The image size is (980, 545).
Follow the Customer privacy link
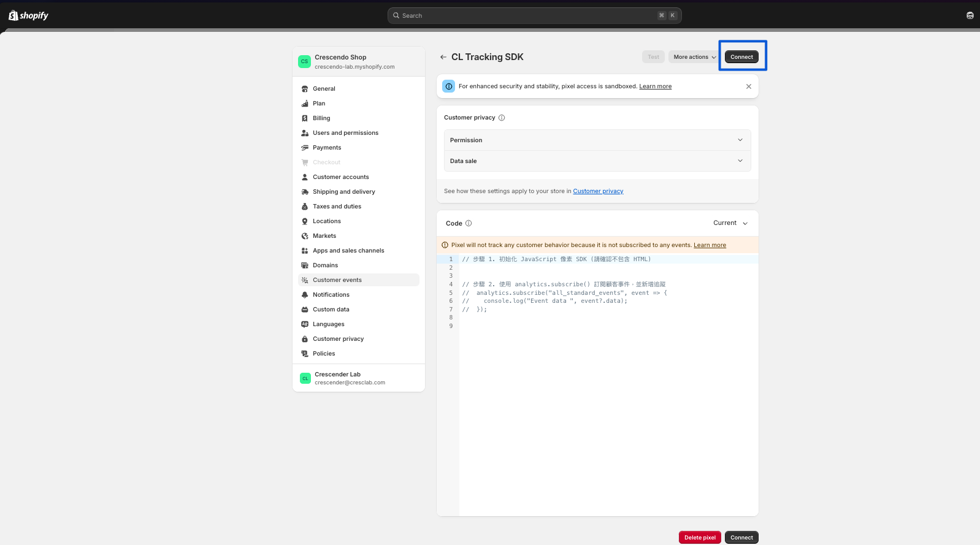(598, 191)
